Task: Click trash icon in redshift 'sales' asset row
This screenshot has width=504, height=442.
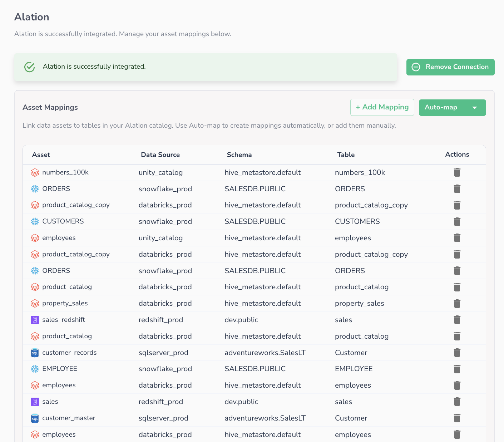Action: (457, 402)
